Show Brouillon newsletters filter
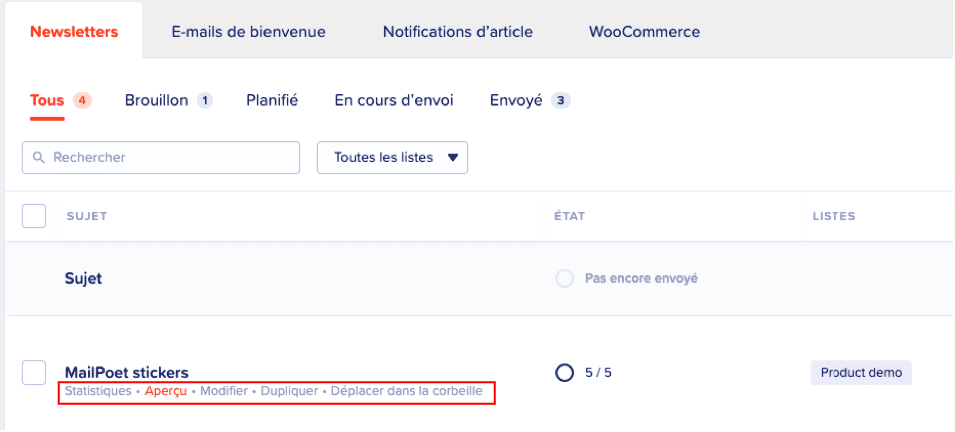Viewport: 955px width, 432px height. coord(157,100)
